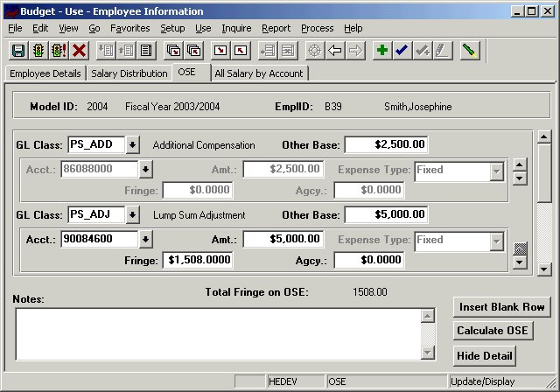
Task: Click the traffic light toolbar icon
Action: coord(38,51)
